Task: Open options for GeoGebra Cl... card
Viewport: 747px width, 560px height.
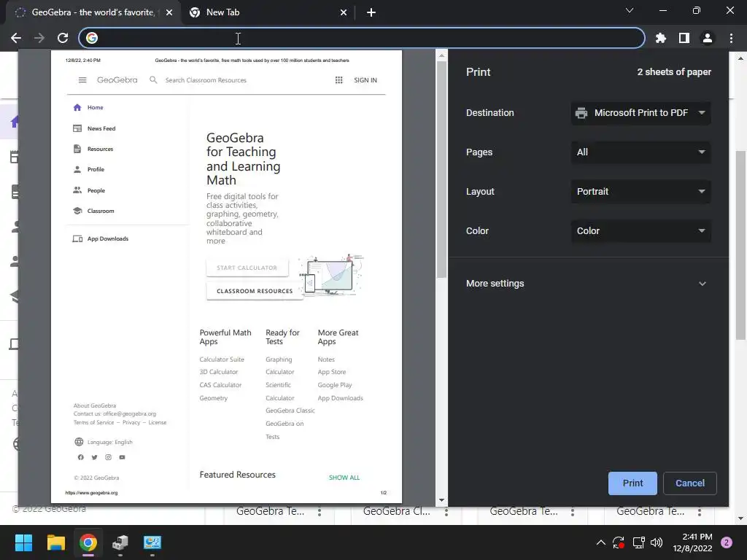Action: point(446,512)
